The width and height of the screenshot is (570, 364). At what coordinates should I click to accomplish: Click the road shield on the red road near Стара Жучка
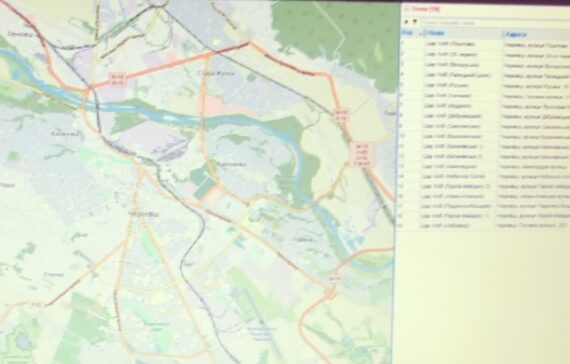(x=117, y=80)
